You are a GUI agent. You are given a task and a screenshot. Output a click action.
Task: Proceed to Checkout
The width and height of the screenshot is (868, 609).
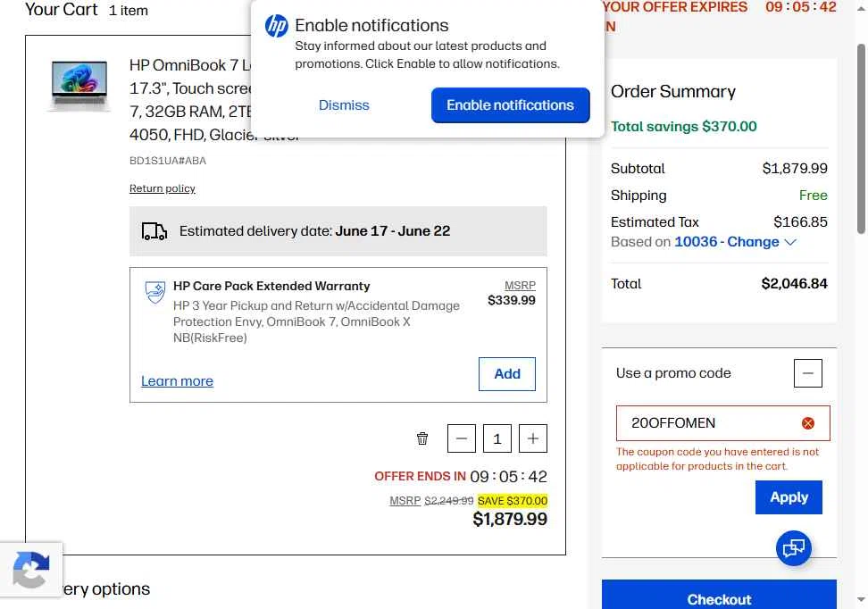tap(719, 596)
